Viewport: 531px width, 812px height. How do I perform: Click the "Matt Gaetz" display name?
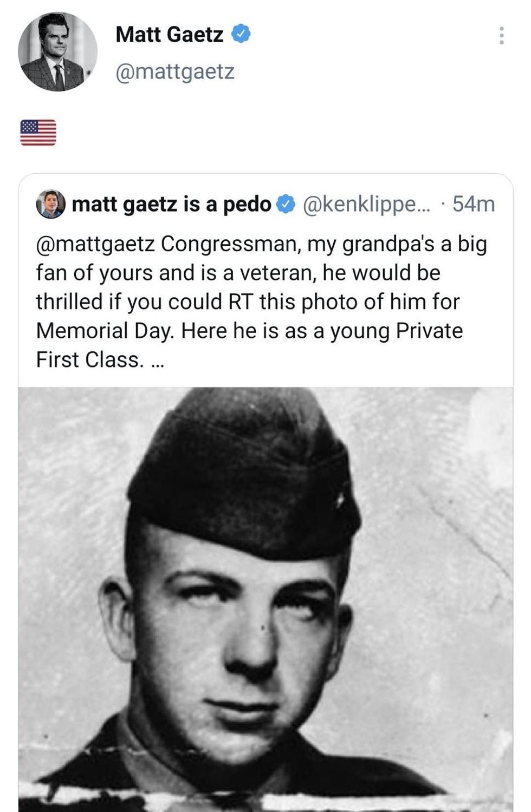[169, 35]
